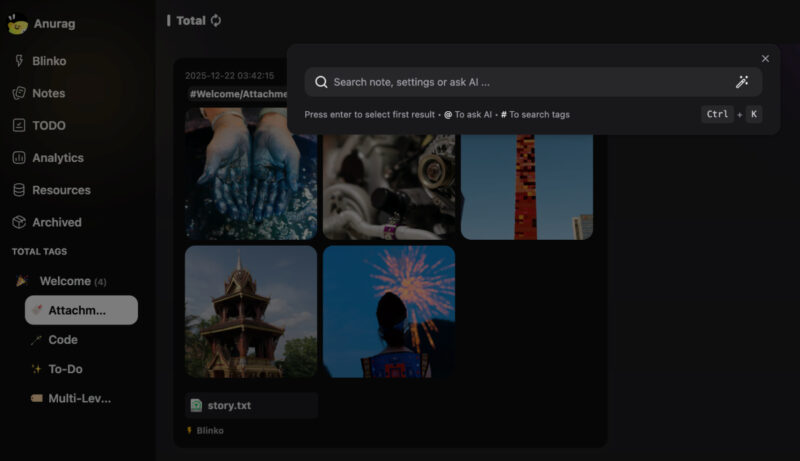The image size is (800, 461).
Task: Open the red tower against sky image
Action: [527, 187]
